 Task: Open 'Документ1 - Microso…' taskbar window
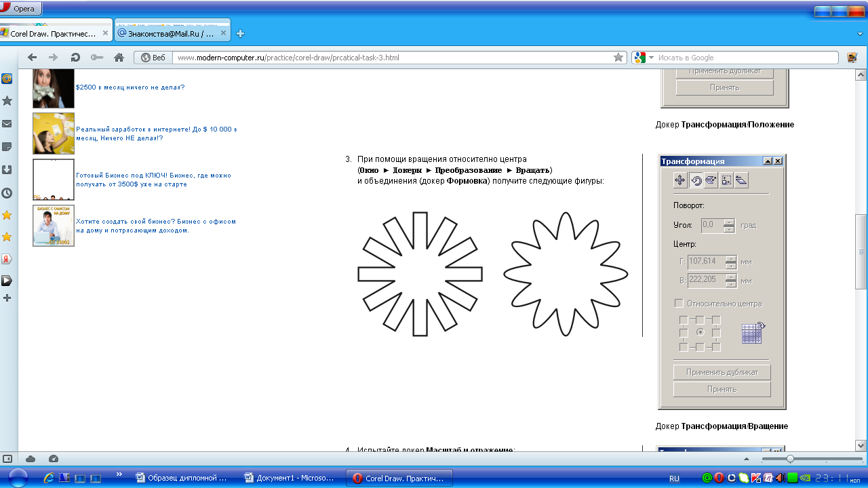coord(291,478)
